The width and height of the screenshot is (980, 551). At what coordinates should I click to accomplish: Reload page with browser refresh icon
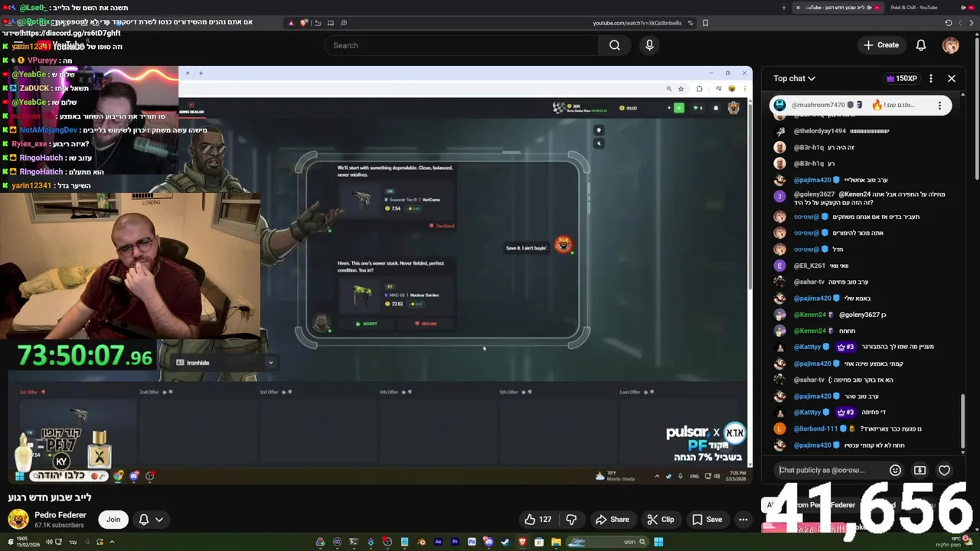point(949,23)
